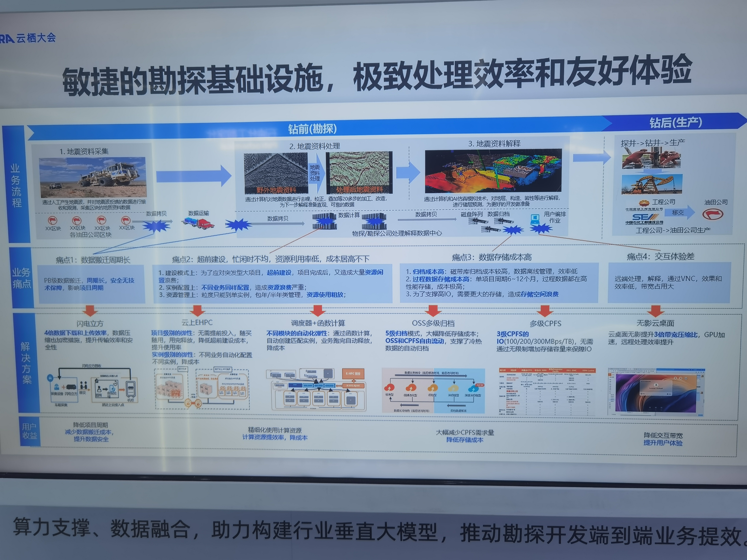Open the oil pumpjack photo
The width and height of the screenshot is (747, 560).
652,184
